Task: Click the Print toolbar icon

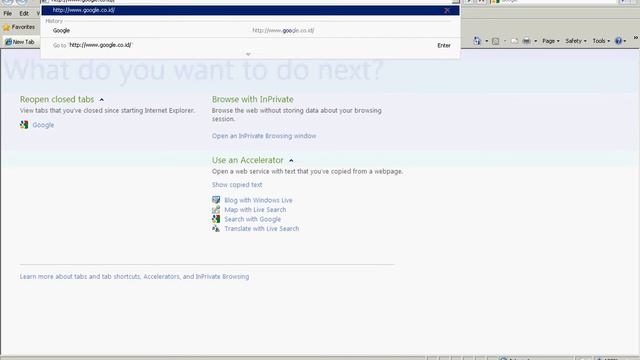Action: (x=527, y=41)
